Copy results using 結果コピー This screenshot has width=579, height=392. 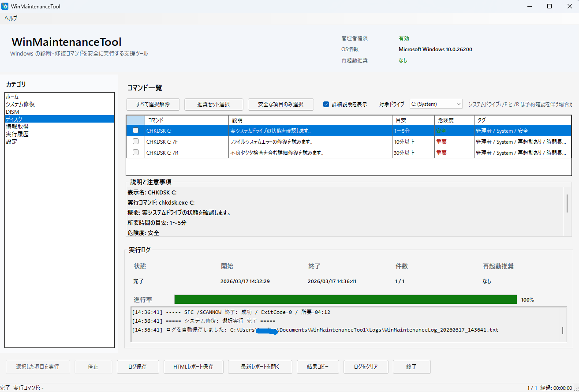pyautogui.click(x=318, y=366)
